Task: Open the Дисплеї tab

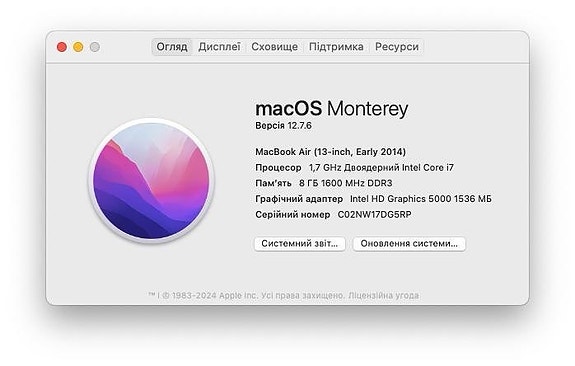Action: click(219, 47)
